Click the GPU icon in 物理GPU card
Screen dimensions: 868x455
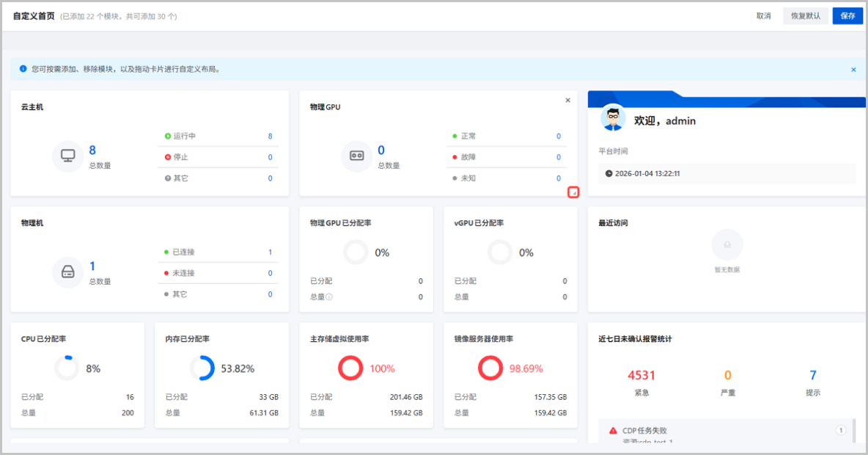coord(356,156)
